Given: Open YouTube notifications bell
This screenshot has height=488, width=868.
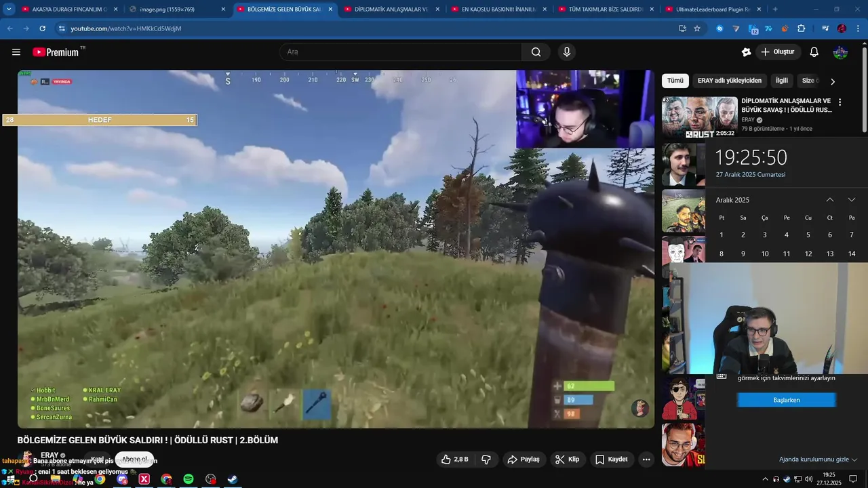Looking at the screenshot, I should 814,52.
